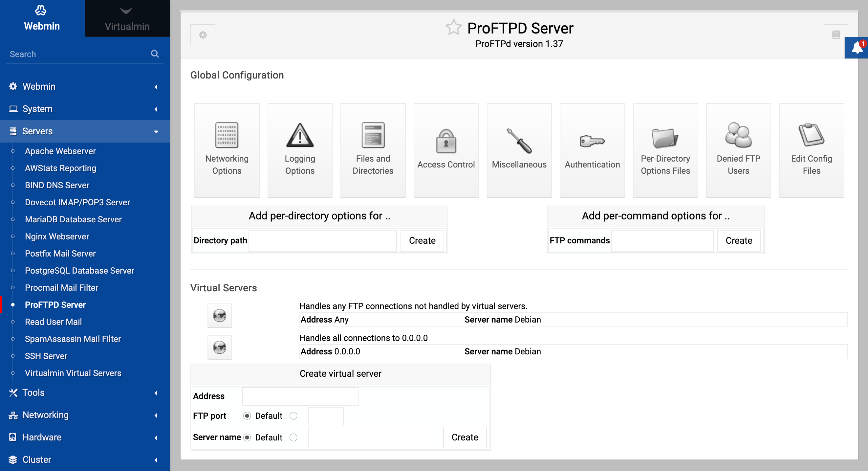The width and height of the screenshot is (868, 471).
Task: Open Postfix Mail Server menu item
Action: pos(60,254)
